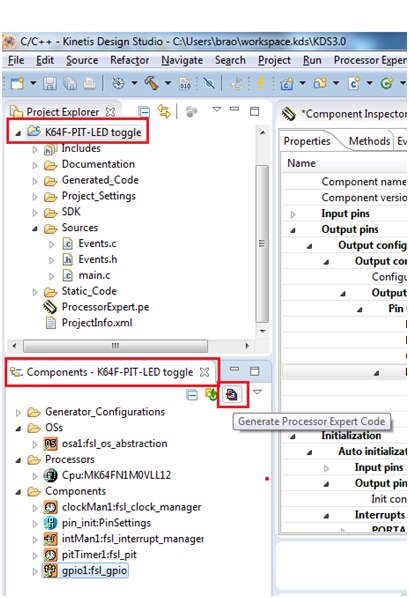
Task: Expand Input pins in Component Inspector
Action: tap(293, 214)
